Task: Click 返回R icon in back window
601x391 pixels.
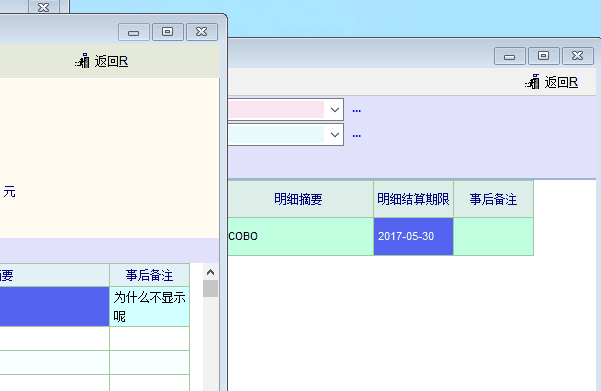Action: 532,82
